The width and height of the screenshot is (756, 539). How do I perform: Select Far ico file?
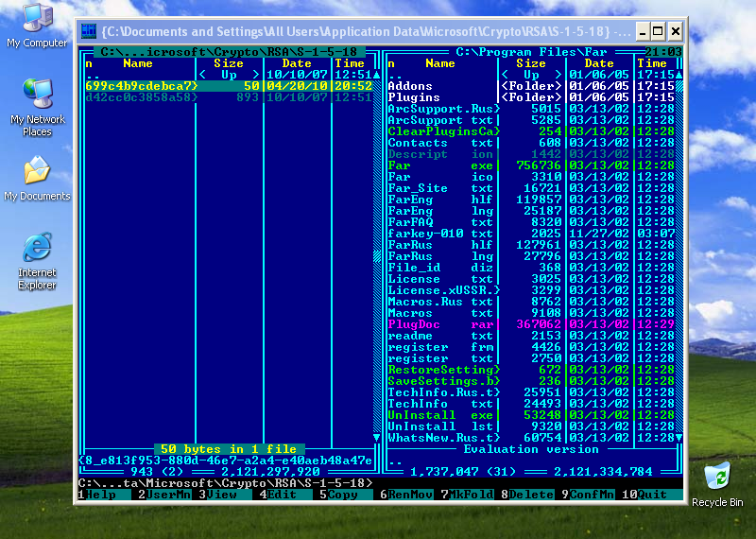click(x=531, y=177)
